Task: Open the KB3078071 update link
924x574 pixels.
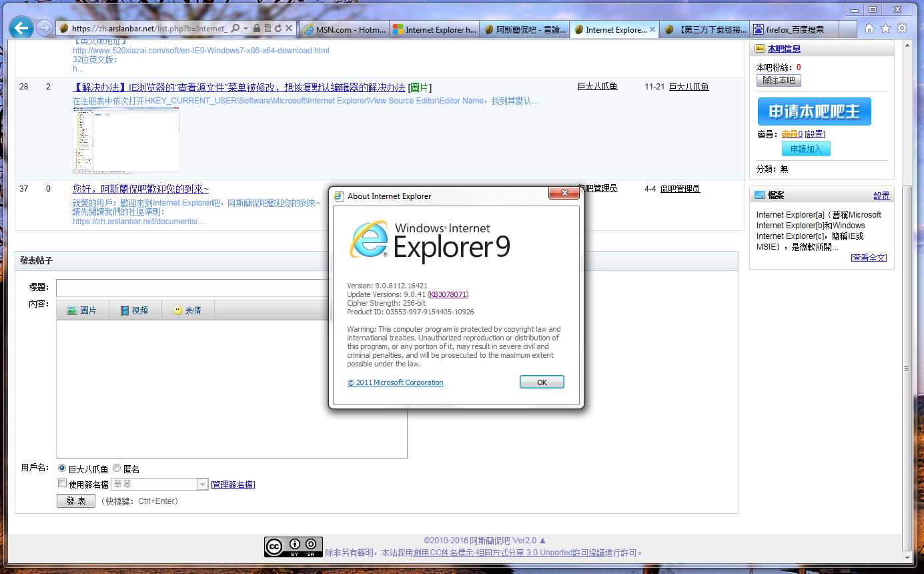Action: tap(448, 294)
